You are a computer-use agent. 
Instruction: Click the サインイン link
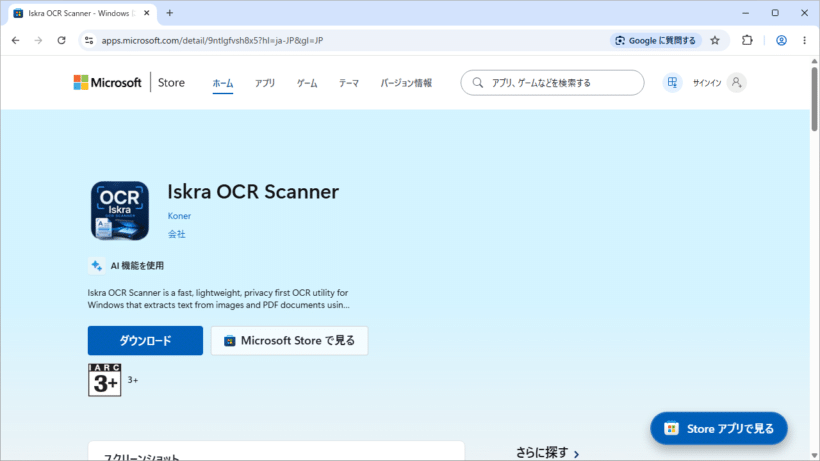[x=707, y=83]
